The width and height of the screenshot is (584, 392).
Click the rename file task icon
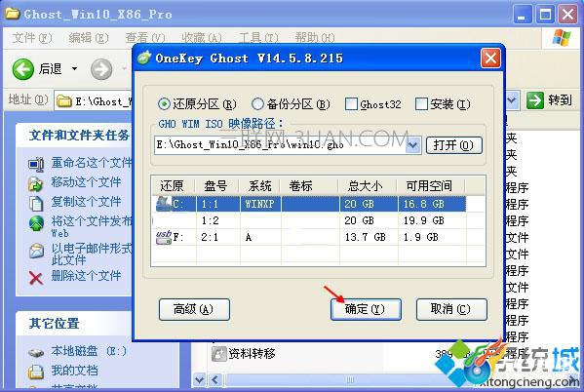(36, 165)
